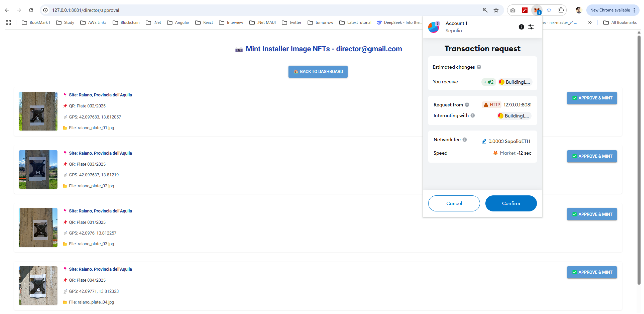644x314 pixels.
Task: Open the All Bookmarks folder
Action: coord(620,22)
